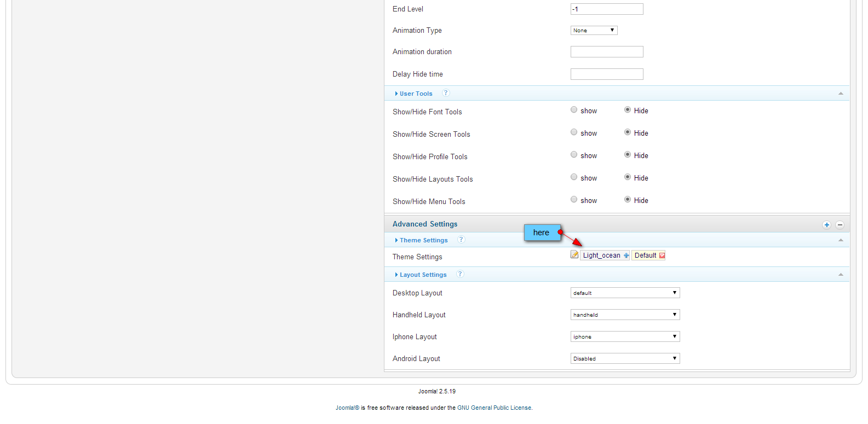Open the Handheld Layout dropdown

coord(625,315)
